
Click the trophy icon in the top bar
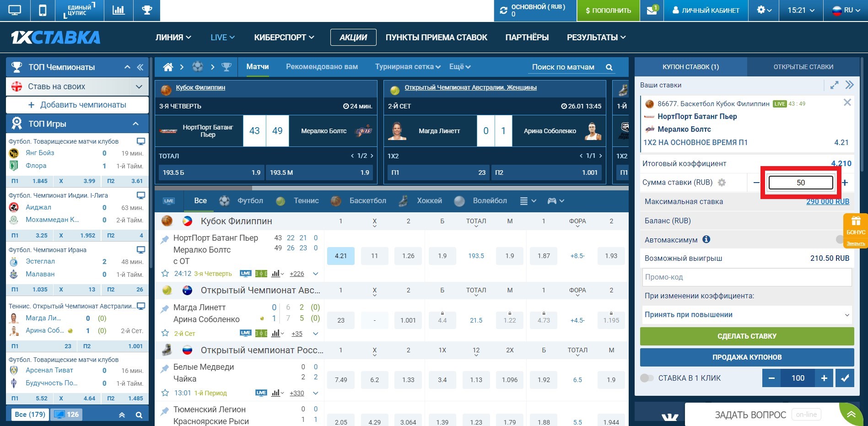(147, 10)
